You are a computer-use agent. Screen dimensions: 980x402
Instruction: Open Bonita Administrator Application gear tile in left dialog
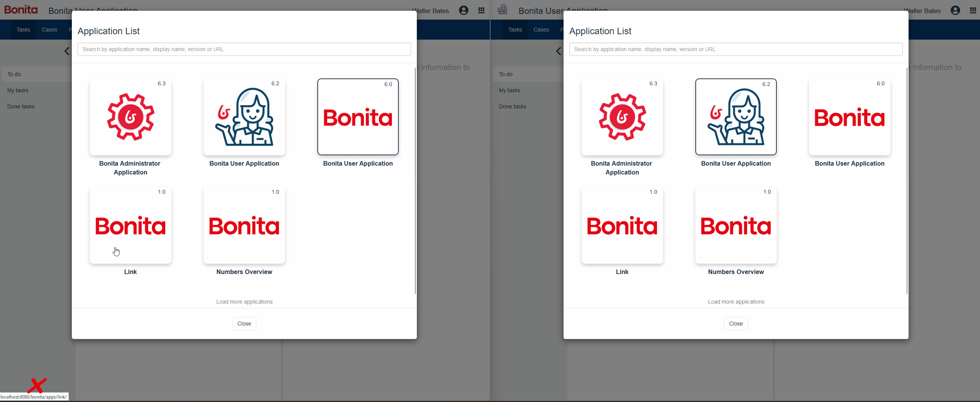[x=131, y=117]
